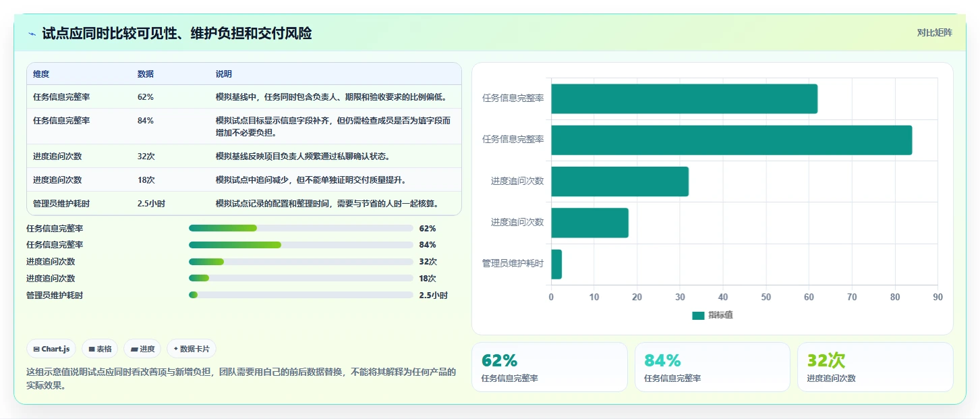Click the 指标值 legend label
This screenshot has width=980, height=419.
720,316
